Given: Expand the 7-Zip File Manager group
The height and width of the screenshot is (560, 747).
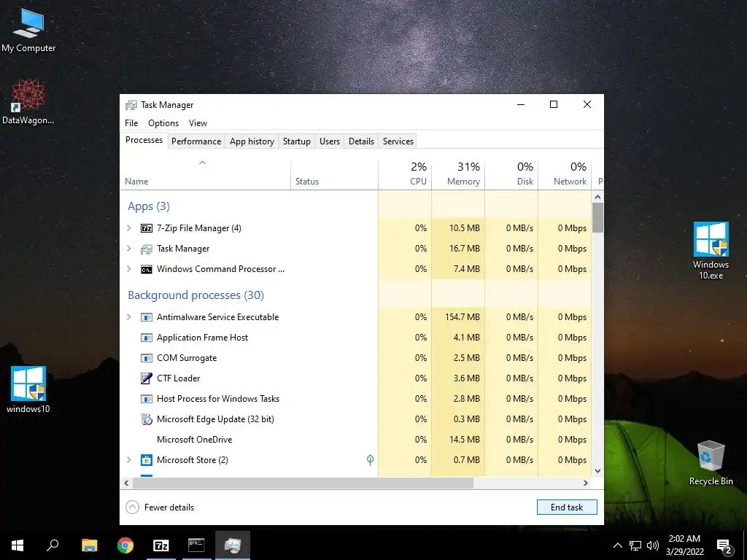Looking at the screenshot, I should click(x=128, y=228).
